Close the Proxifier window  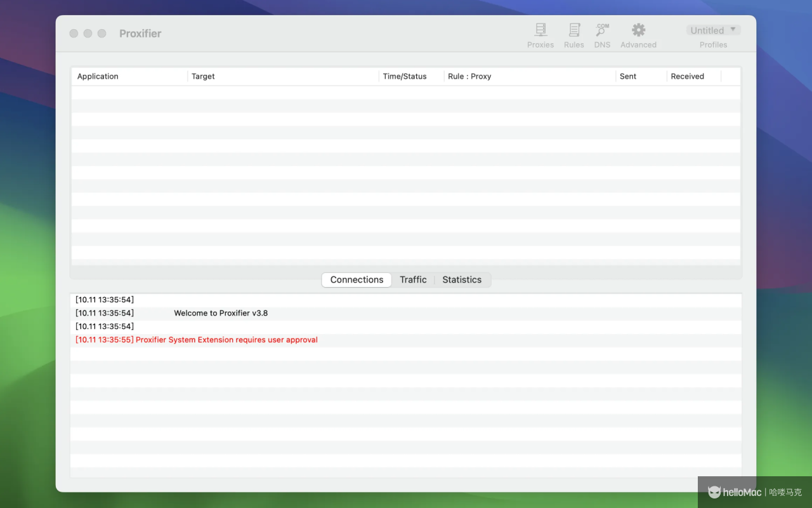click(74, 34)
